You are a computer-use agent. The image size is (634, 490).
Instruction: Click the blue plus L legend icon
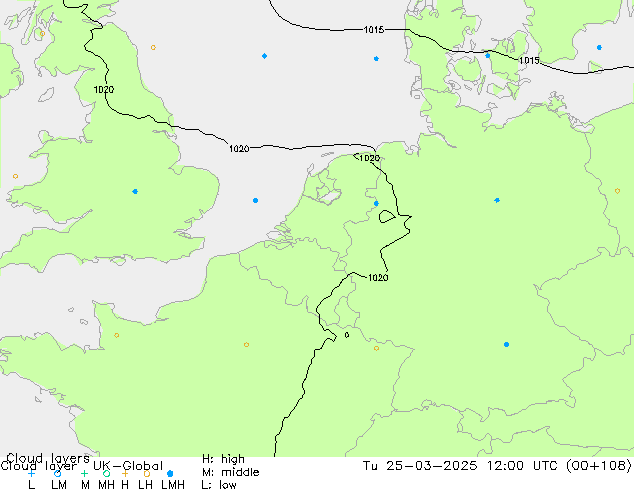[x=31, y=473]
